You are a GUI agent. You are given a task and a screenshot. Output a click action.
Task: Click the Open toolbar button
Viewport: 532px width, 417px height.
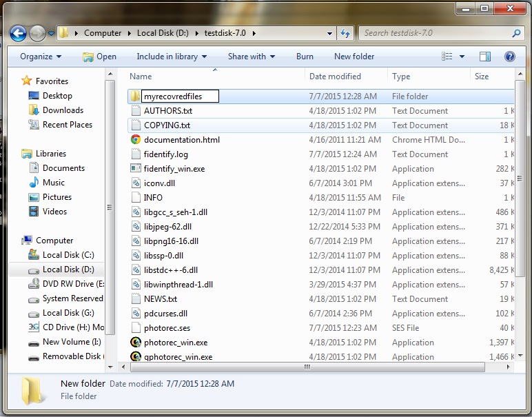(99, 57)
